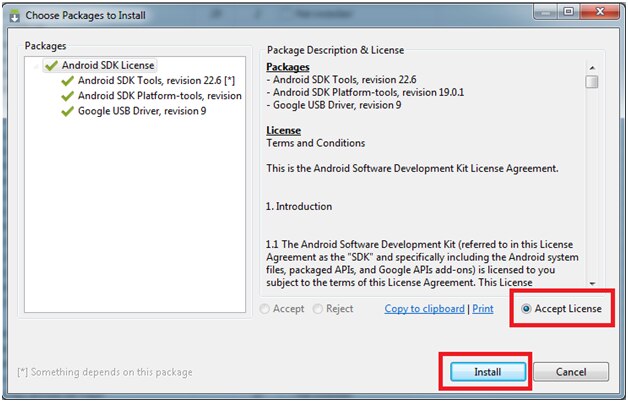This screenshot has height=402, width=628.
Task: Click the installer icon in title bar
Action: click(14, 16)
